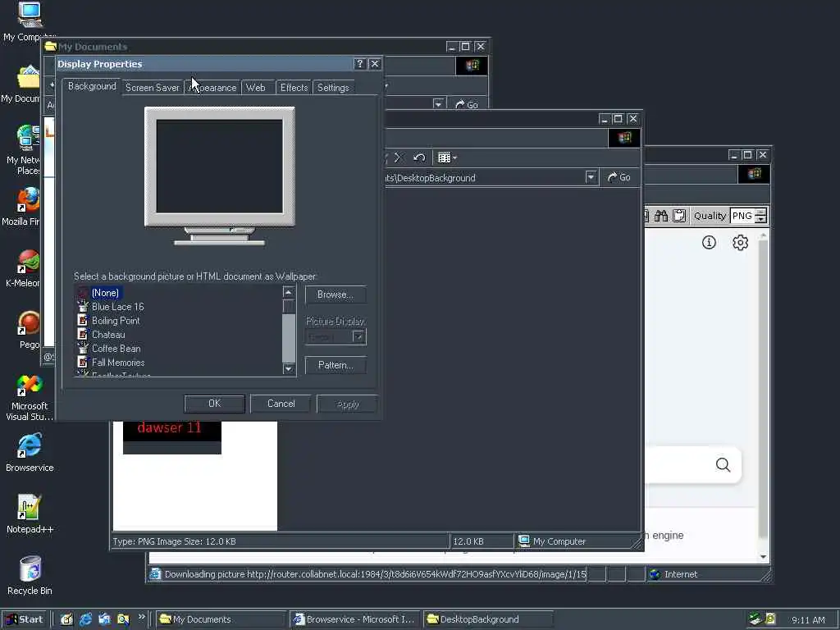Select the Notepad++ desktop icon
The width and height of the screenshot is (840, 630).
[x=30, y=514]
